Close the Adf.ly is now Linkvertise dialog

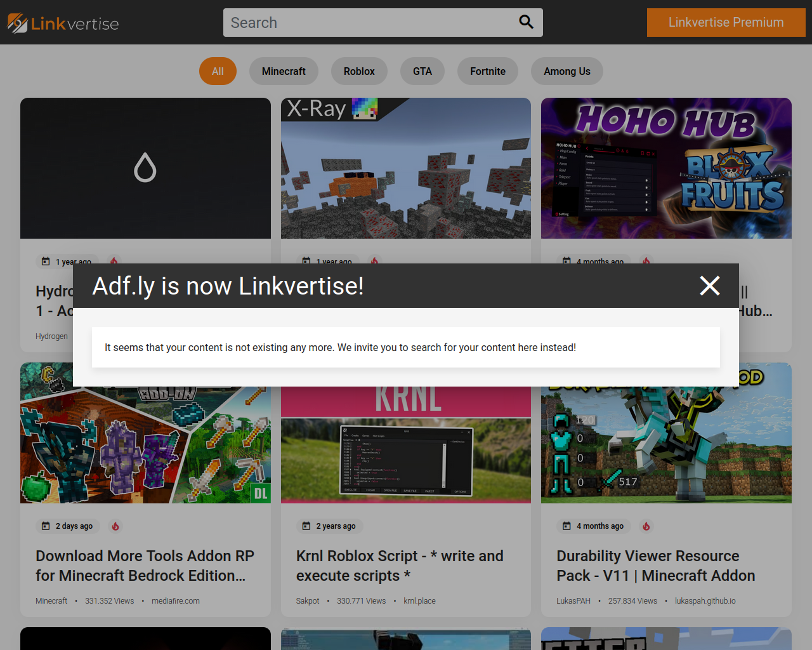pos(710,286)
